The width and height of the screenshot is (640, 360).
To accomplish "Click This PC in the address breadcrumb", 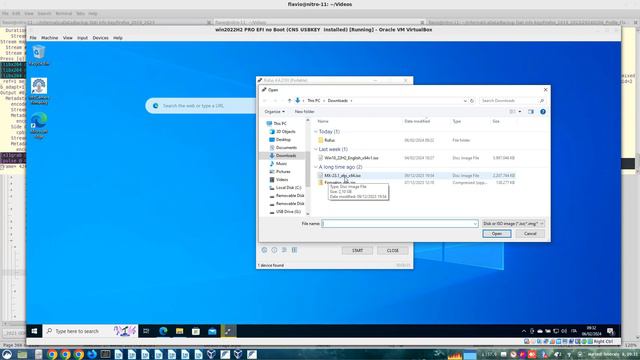I will pyautogui.click(x=313, y=100).
